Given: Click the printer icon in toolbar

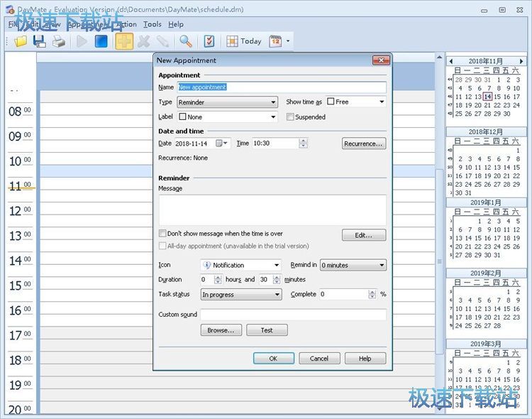Looking at the screenshot, I should tap(59, 41).
